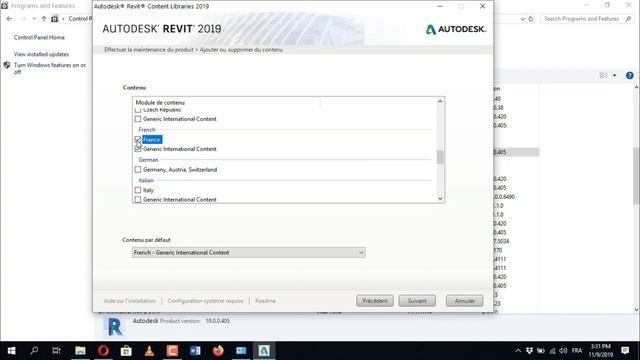Click the German group heading
Screen dimensions: 640x360
tap(148, 160)
